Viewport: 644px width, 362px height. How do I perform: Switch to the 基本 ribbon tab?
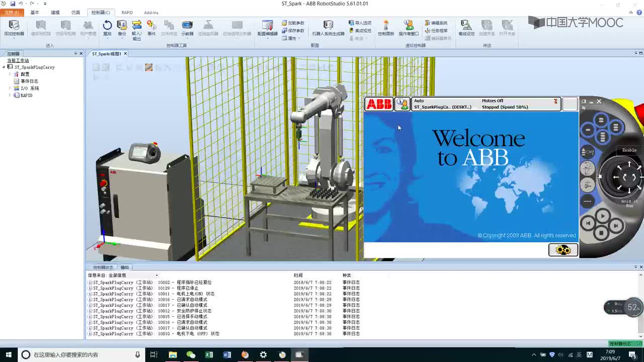tap(35, 13)
